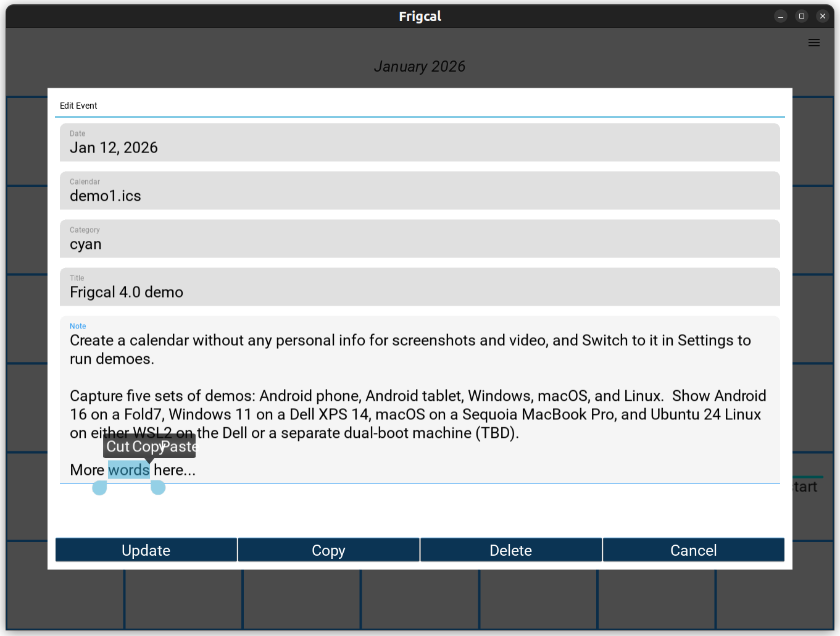Click the highlighted word "words" in the note
The width and height of the screenshot is (840, 636).
(x=129, y=471)
